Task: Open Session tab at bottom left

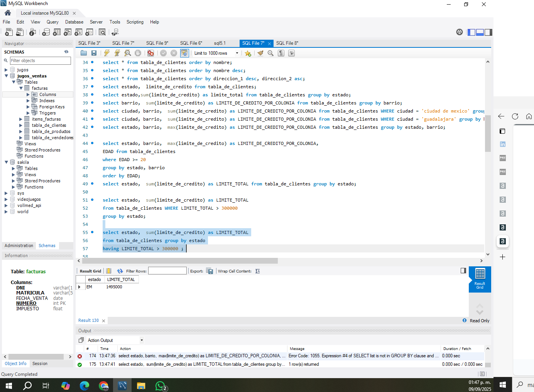Action: [40, 363]
